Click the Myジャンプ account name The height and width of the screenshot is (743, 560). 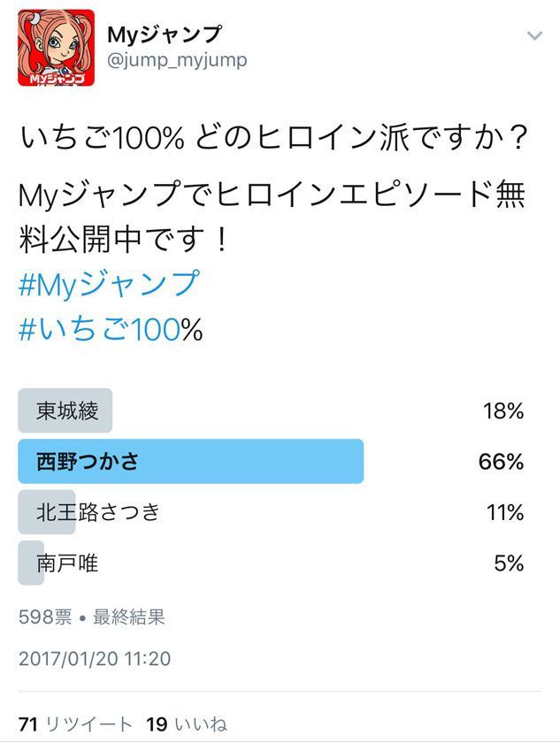pos(164,34)
